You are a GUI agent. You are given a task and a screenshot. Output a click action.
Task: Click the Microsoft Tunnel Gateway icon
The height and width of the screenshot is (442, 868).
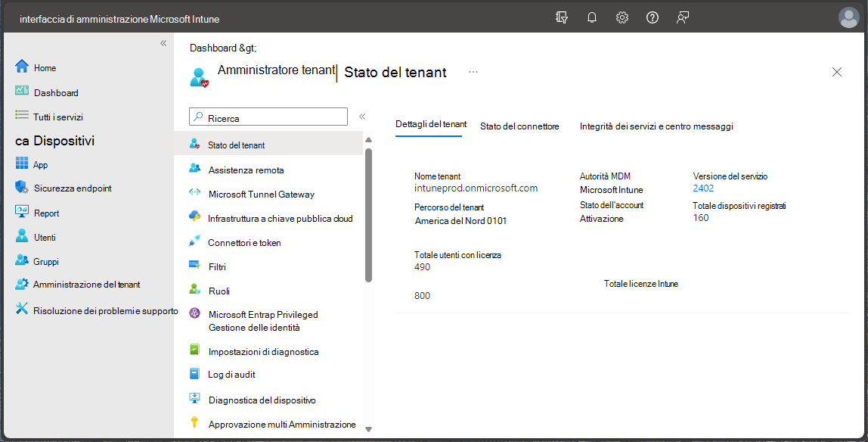[194, 193]
